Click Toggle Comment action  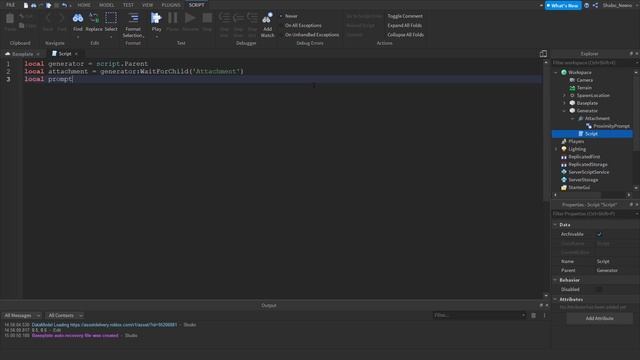(x=405, y=16)
